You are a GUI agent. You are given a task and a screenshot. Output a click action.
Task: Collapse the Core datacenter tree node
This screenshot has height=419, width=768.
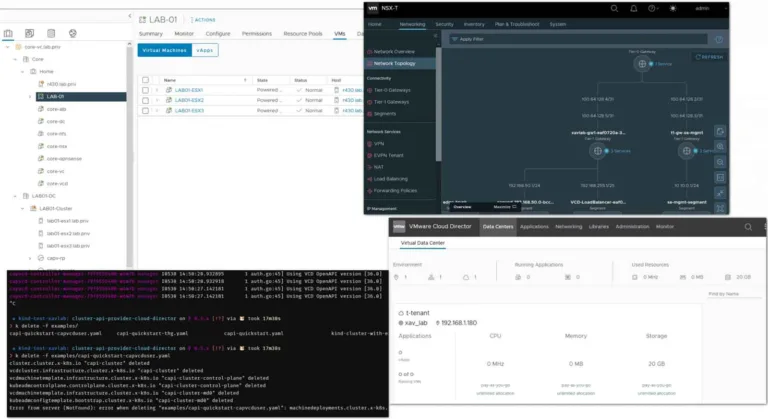click(15, 59)
